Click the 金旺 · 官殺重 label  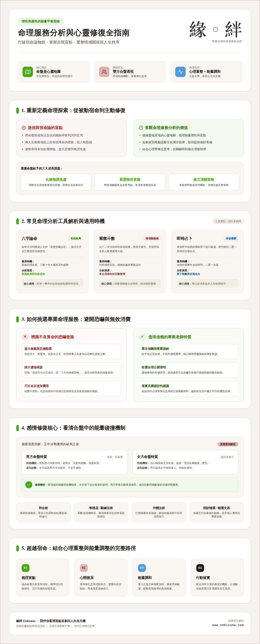tap(115, 457)
